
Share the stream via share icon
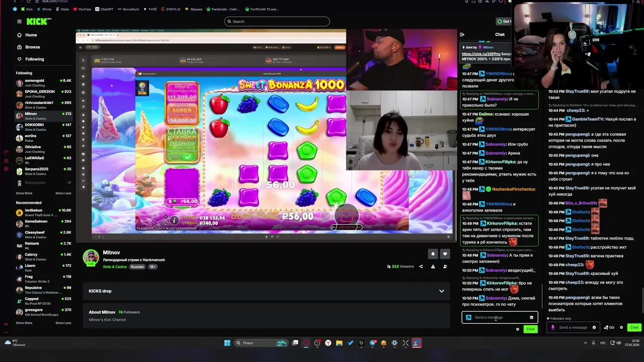(421, 266)
